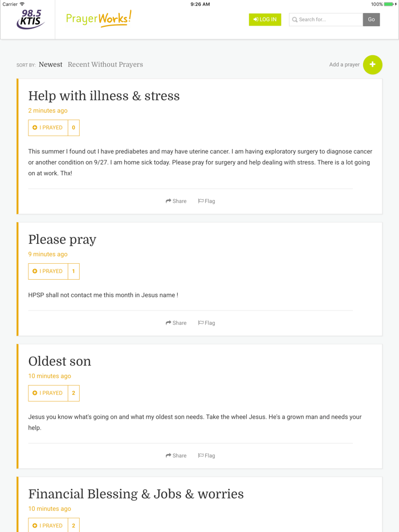Screen dimensions: 399x532
Task: Click the Share icon on "Help with illness & stress"
Action: [x=176, y=200]
